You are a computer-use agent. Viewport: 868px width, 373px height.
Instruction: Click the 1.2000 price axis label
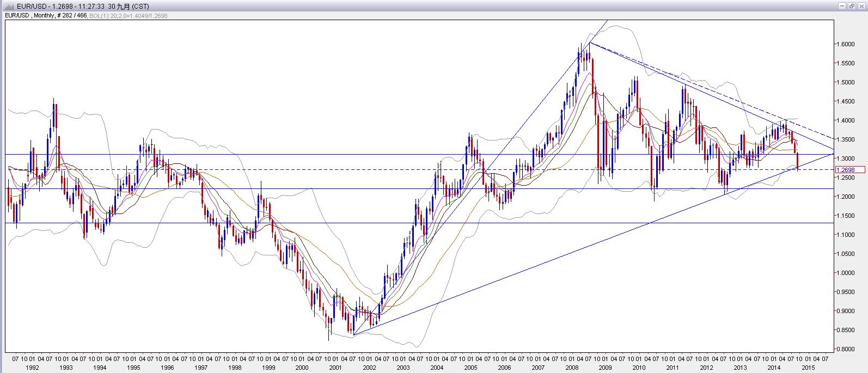click(846, 197)
